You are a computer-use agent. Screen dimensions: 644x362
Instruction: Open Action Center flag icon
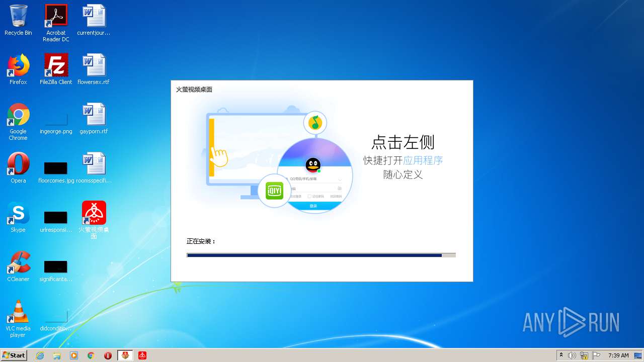596,355
